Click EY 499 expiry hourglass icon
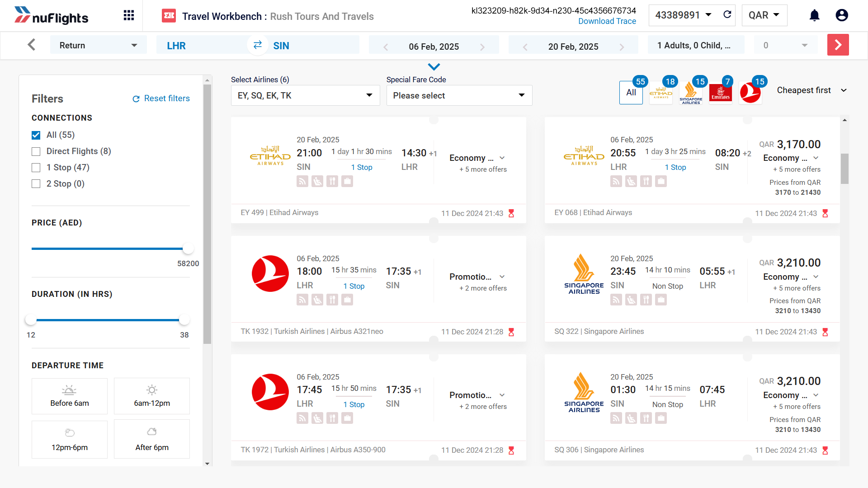This screenshot has height=488, width=868. point(511,213)
